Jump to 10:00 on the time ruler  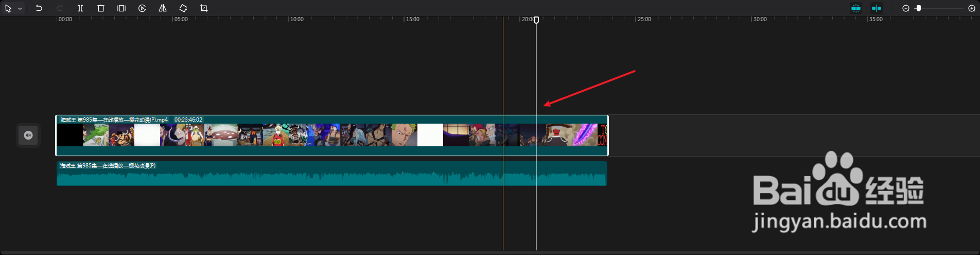tap(297, 19)
